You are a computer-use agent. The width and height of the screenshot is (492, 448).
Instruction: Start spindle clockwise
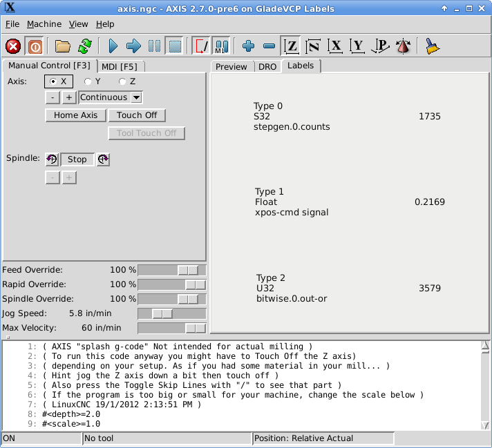(103, 159)
